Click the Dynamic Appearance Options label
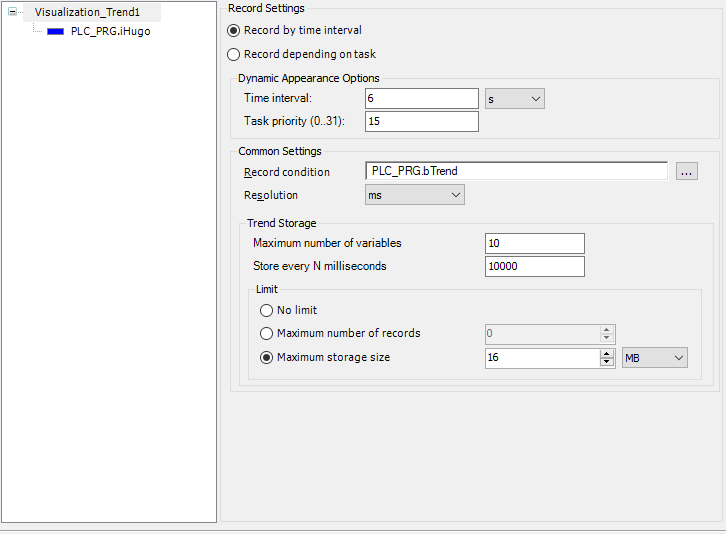 (308, 78)
